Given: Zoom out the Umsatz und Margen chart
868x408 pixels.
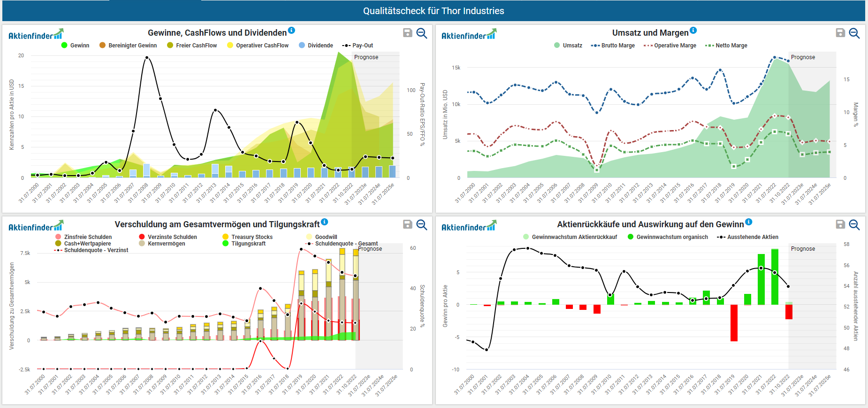Looking at the screenshot, I should [854, 33].
